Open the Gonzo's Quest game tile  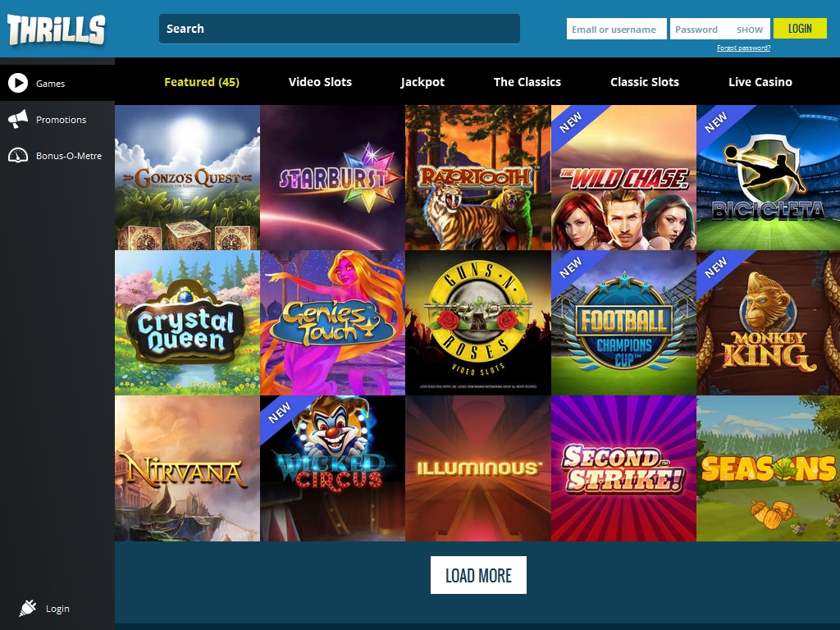coord(188,177)
